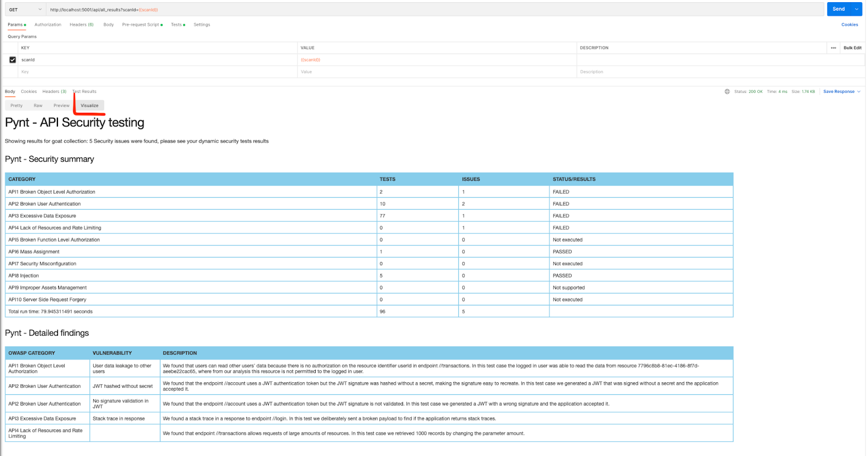The image size is (868, 456).
Task: Open the request Headers (6) tab
Action: (x=81, y=24)
